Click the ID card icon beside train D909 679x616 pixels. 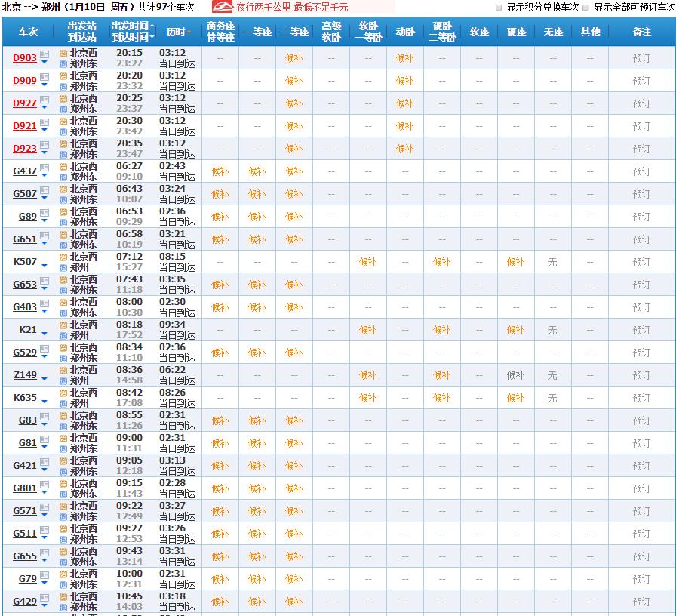pos(45,77)
